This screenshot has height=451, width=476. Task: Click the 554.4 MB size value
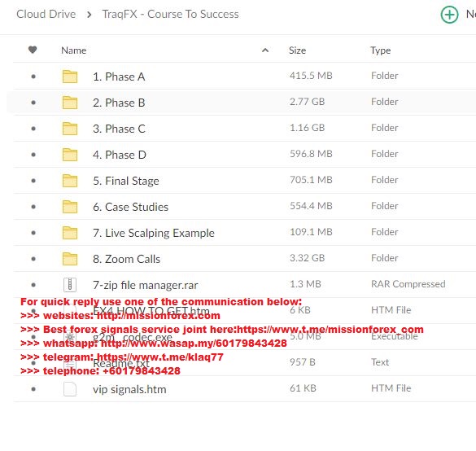click(x=311, y=206)
